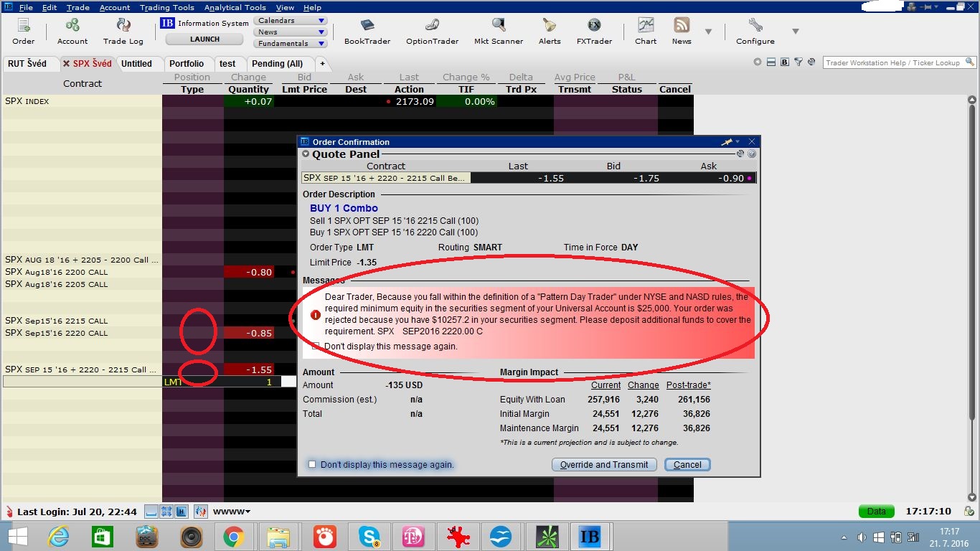The width and height of the screenshot is (980, 551).
Task: Open the Trade menu
Action: coord(77,7)
